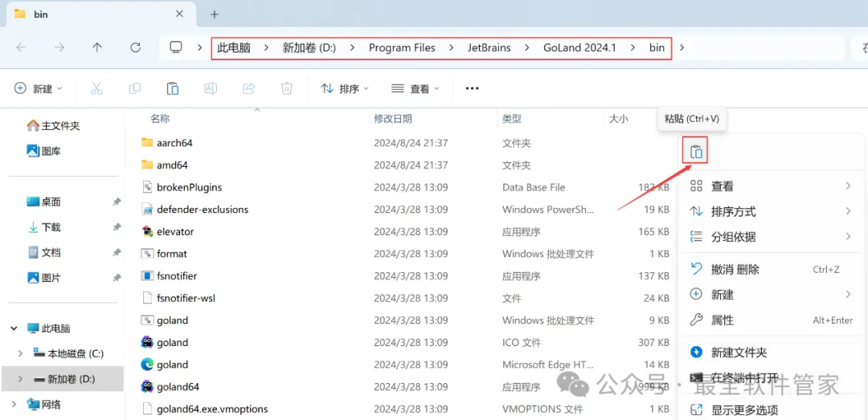Select the goland64 application icon
The image size is (868, 420).
click(147, 386)
